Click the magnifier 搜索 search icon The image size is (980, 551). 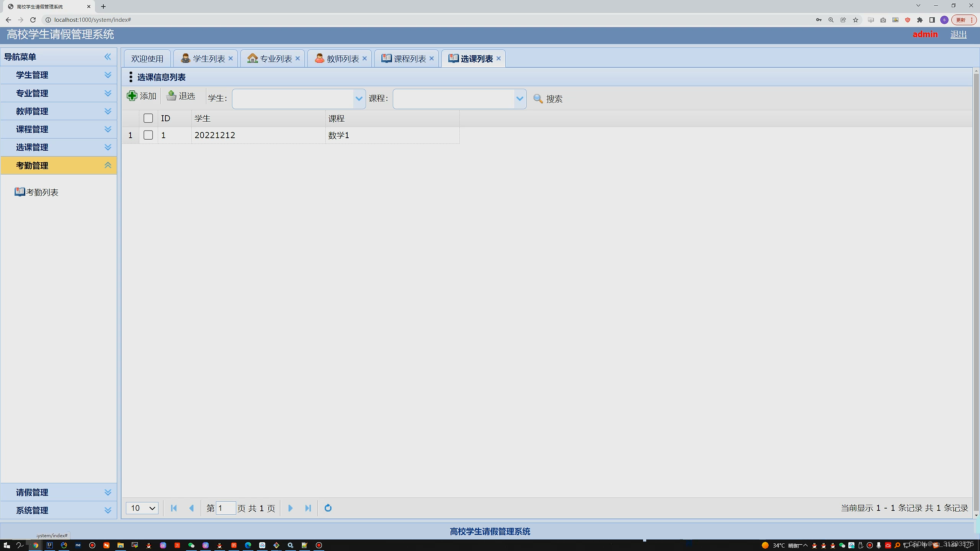click(538, 99)
